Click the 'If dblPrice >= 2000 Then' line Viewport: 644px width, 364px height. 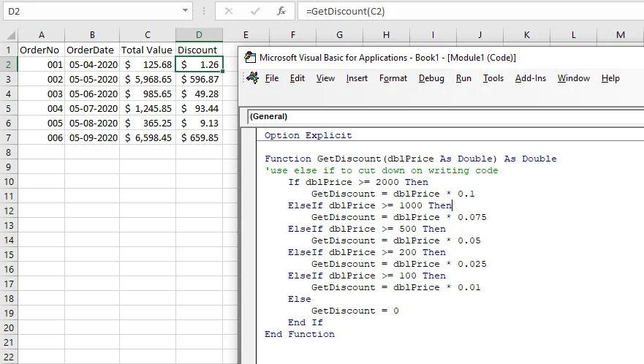(x=358, y=182)
